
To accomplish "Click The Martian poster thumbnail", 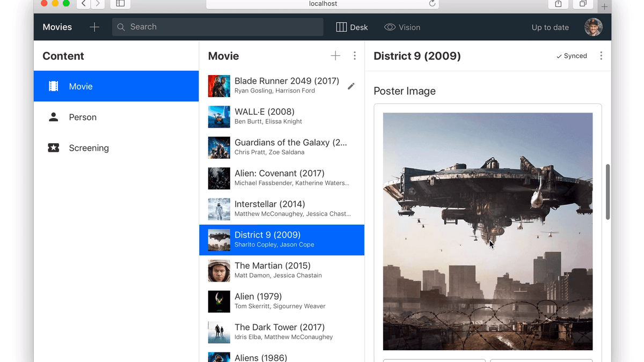I will [x=219, y=271].
